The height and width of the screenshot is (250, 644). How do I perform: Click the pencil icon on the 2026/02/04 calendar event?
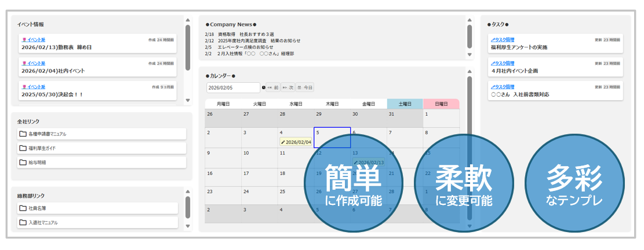tap(283, 142)
